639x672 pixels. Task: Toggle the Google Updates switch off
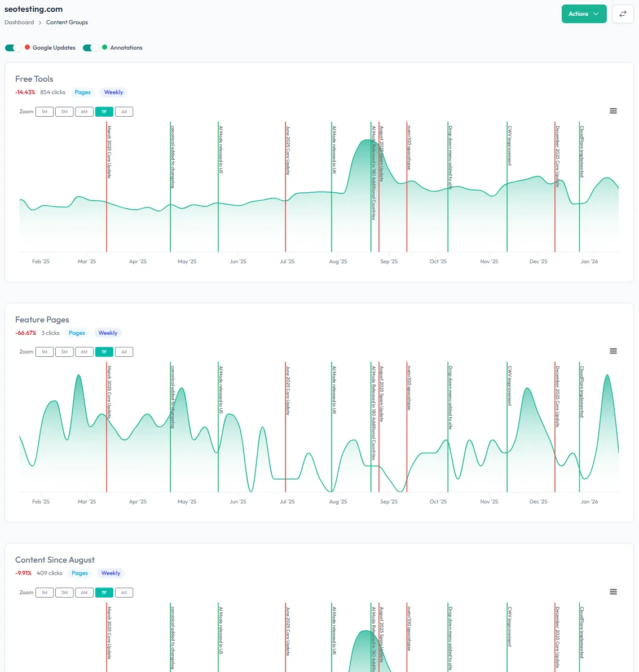point(12,47)
